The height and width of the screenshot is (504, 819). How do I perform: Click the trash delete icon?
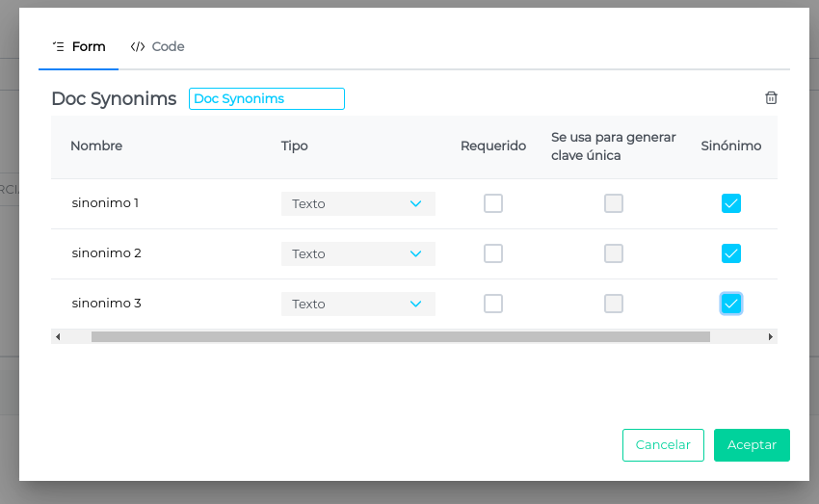(771, 97)
